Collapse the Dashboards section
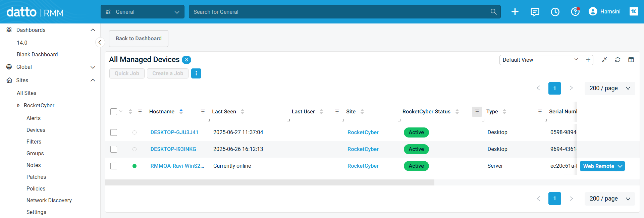 pos(93,30)
